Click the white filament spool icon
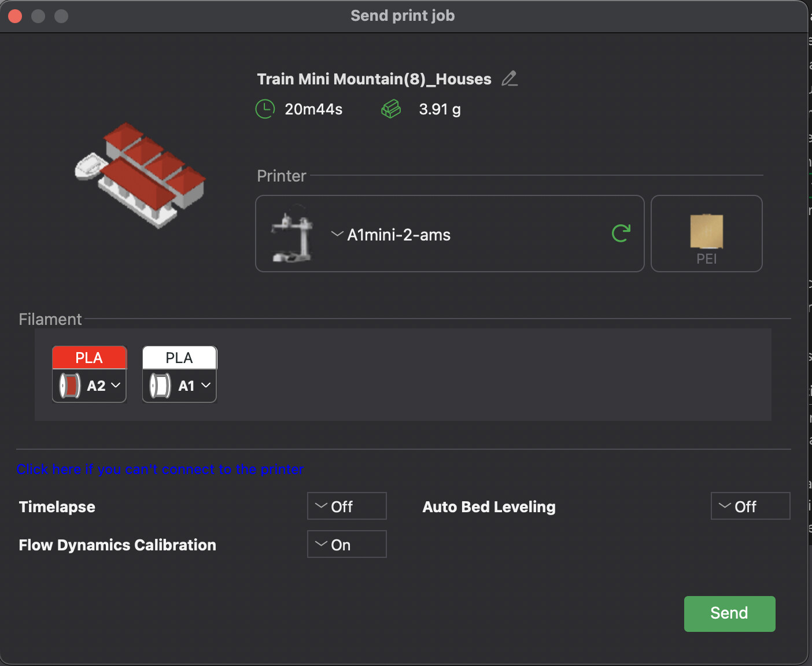Image resolution: width=812 pixels, height=666 pixels. pos(160,386)
